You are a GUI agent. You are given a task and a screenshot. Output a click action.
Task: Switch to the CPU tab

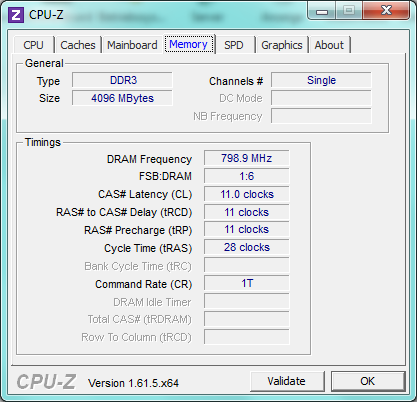click(x=33, y=45)
